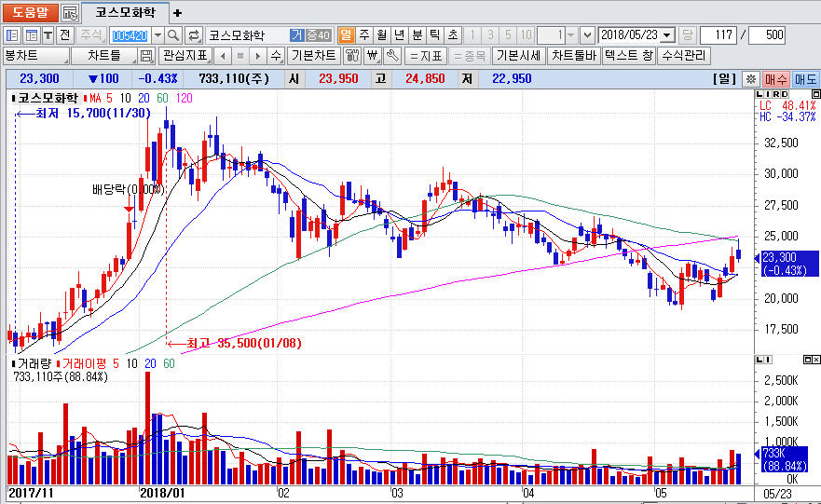Screen dimensions: 821x504
Task: Click the 매수 buy button
Action: [775, 79]
